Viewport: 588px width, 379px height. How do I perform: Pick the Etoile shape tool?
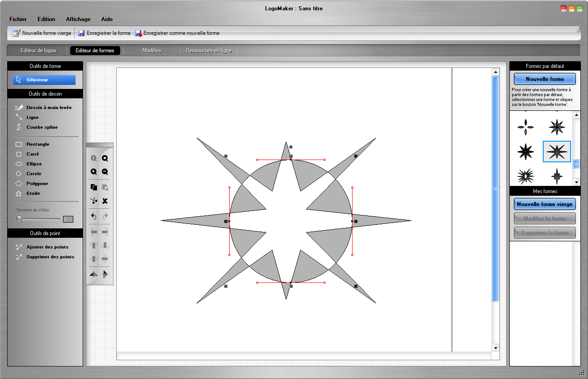coord(33,193)
